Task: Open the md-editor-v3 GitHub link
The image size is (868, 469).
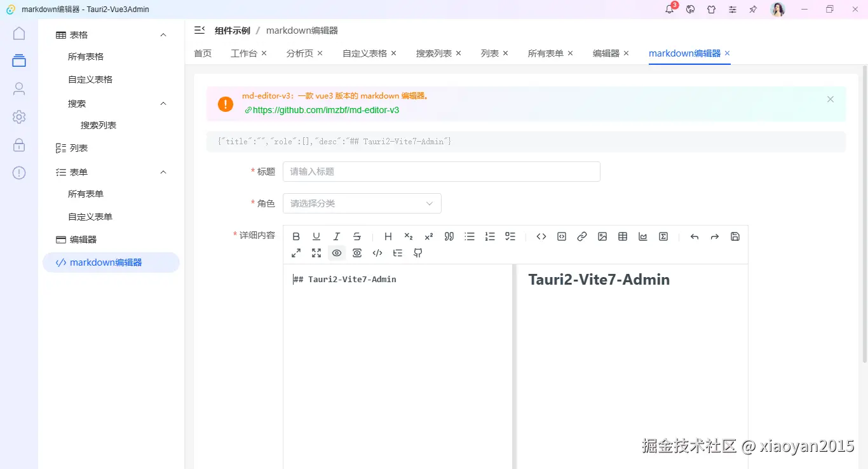Action: point(325,109)
